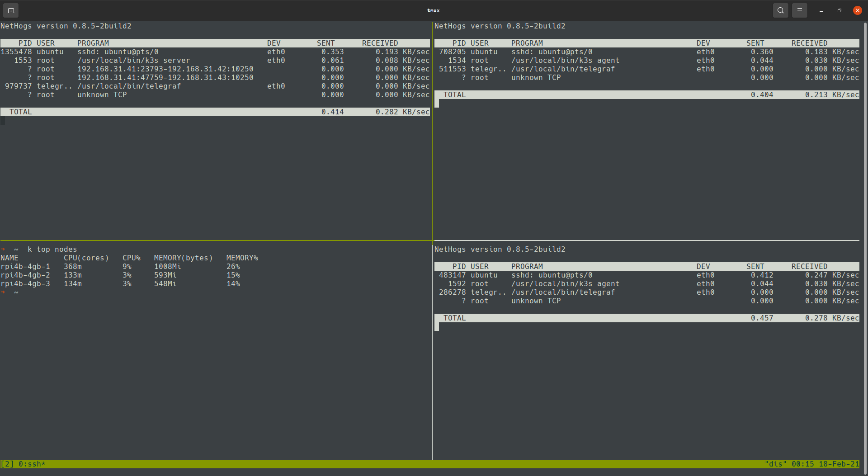This screenshot has height=476, width=868.
Task: Minimize the tmux terminal window
Action: point(821,10)
